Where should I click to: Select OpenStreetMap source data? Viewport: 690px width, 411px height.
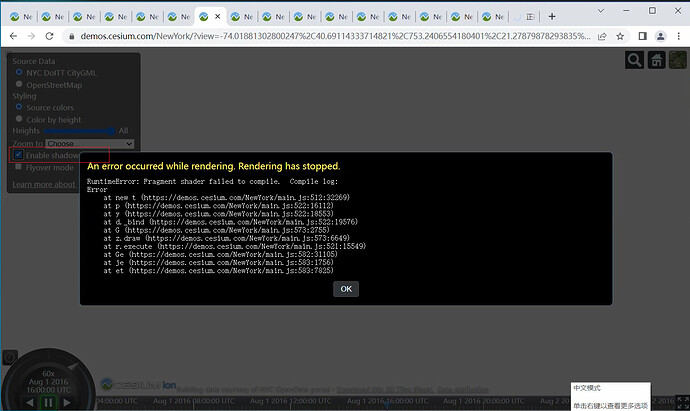[x=19, y=84]
